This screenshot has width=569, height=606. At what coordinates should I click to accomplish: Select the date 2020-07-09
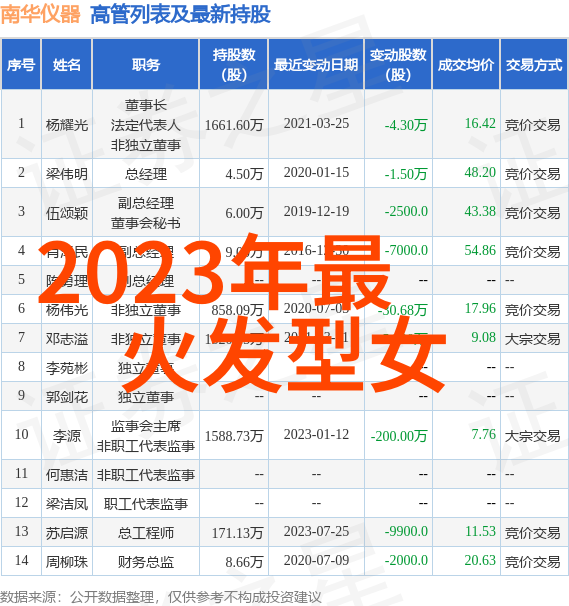coord(316,561)
